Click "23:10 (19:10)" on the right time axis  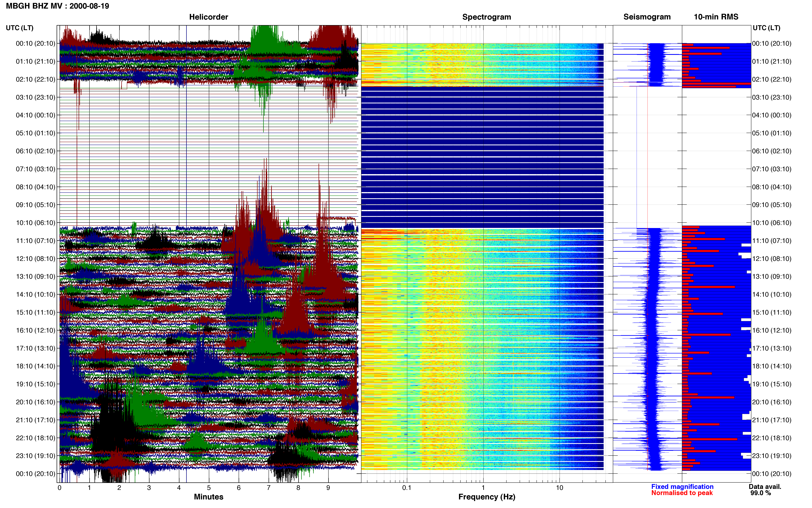tap(772, 456)
